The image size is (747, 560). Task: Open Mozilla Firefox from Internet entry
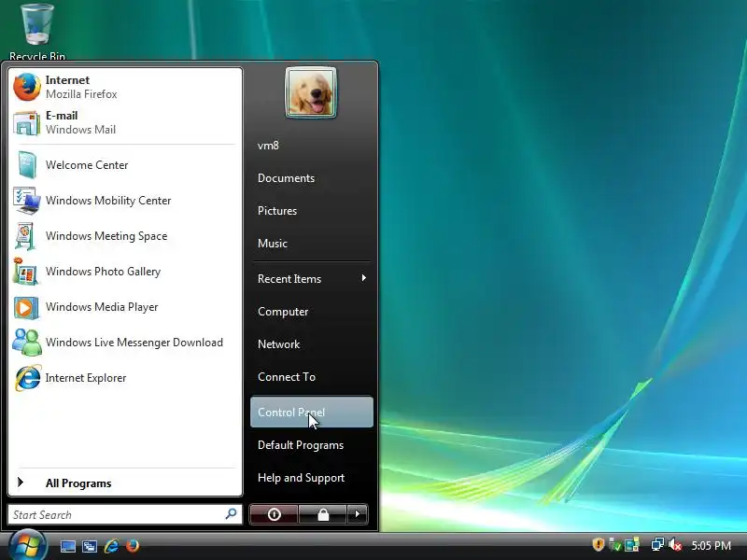coord(125,87)
